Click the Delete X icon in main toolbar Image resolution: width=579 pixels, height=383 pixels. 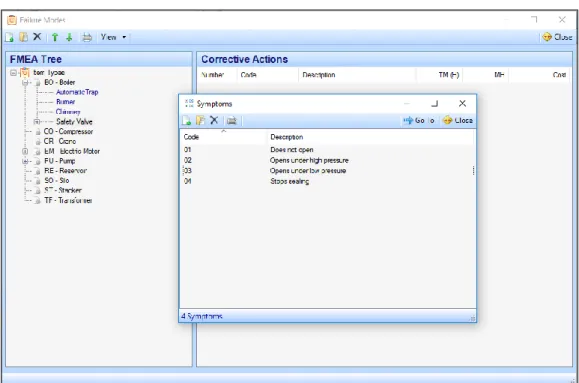[x=37, y=37]
